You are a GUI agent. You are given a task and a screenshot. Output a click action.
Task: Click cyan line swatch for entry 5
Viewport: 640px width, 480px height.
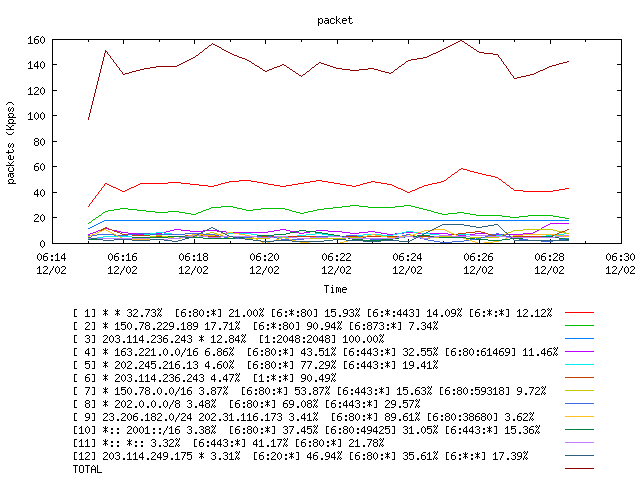tap(579, 364)
